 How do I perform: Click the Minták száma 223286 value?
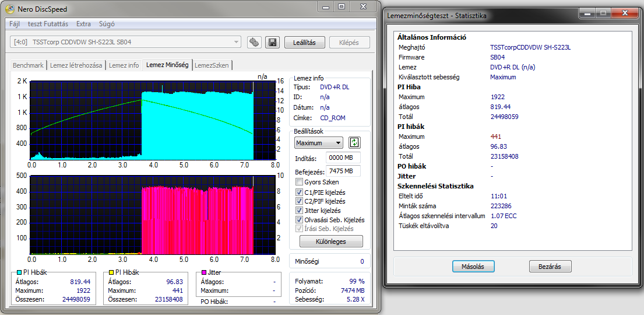tap(501, 205)
